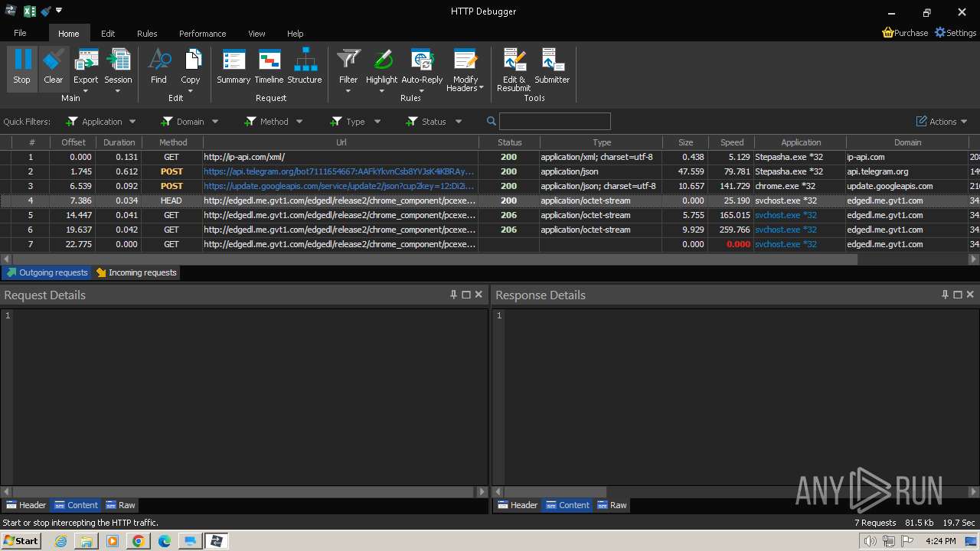Close the Response Details panel

click(970, 295)
